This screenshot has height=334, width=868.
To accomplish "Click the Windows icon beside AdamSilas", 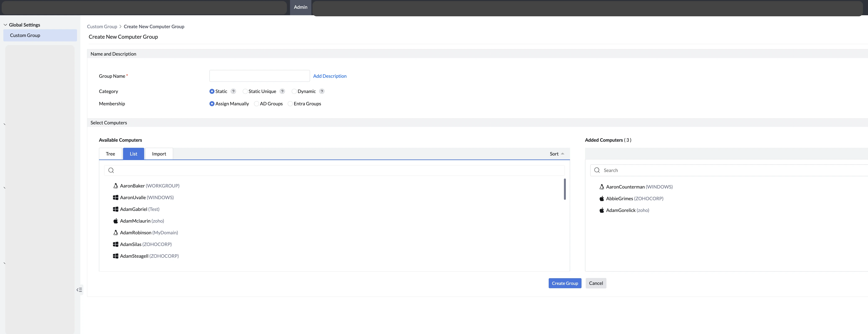I will point(115,245).
